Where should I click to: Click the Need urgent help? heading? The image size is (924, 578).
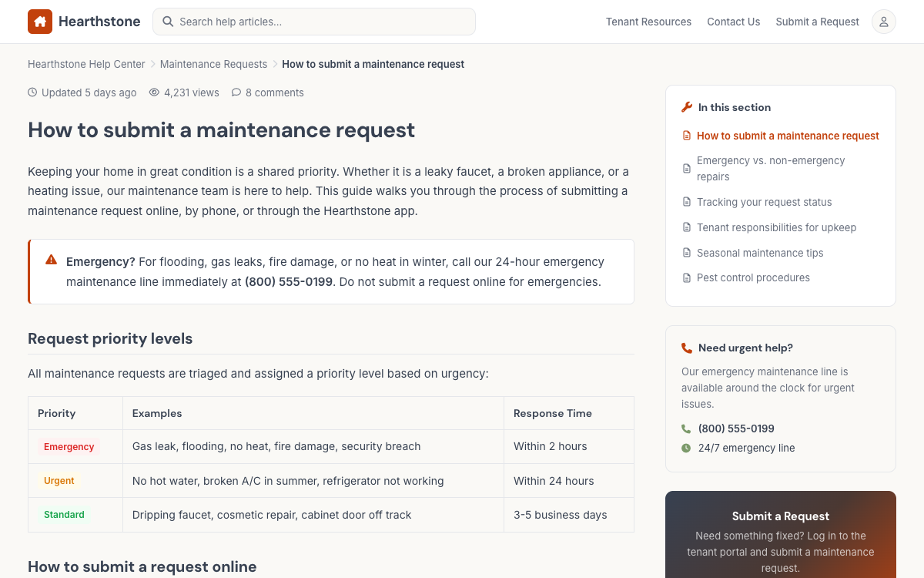(x=745, y=348)
